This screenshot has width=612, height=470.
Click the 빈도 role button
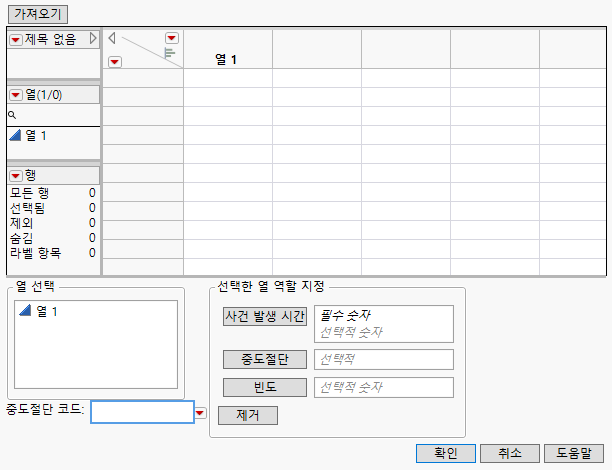[265, 387]
